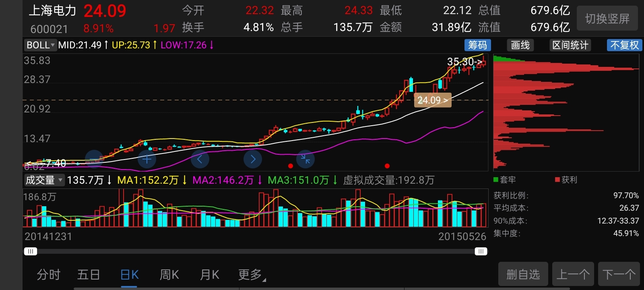Click the 24.09 current price label on chart
The image size is (644, 290).
pyautogui.click(x=433, y=100)
